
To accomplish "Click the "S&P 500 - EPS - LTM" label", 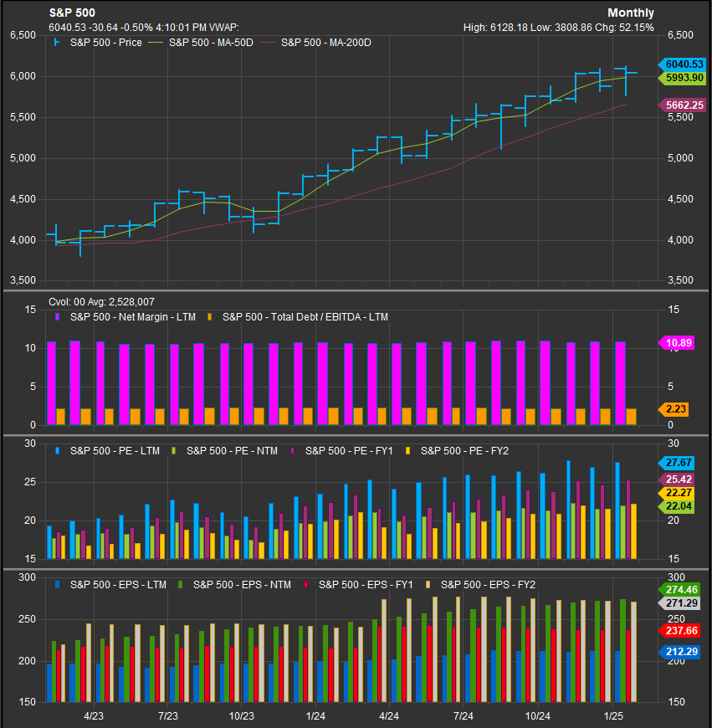I will (x=118, y=585).
